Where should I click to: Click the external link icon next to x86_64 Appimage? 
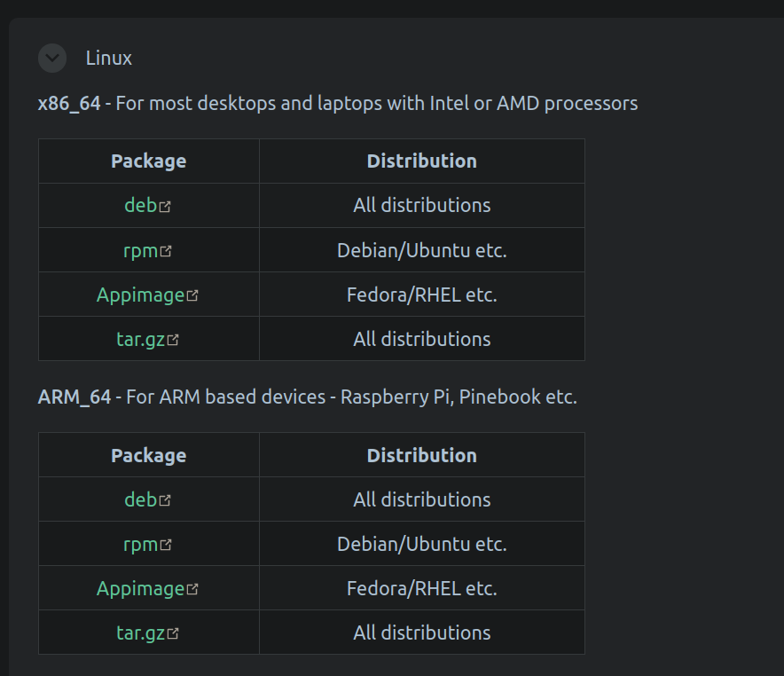[193, 294]
